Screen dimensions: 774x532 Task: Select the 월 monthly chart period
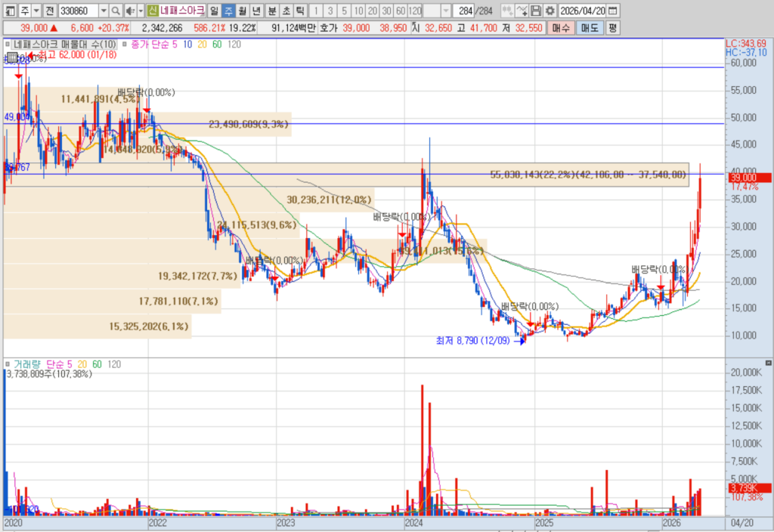coord(242,11)
